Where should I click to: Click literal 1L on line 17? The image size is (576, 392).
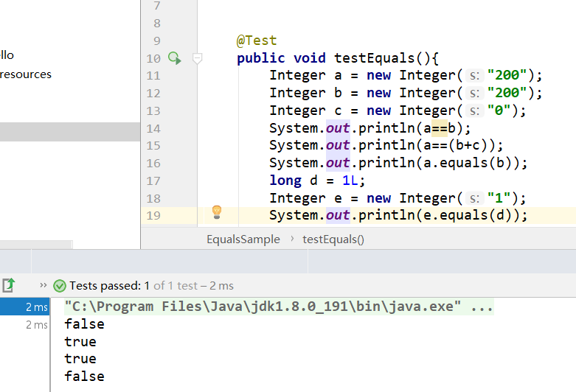(x=350, y=181)
